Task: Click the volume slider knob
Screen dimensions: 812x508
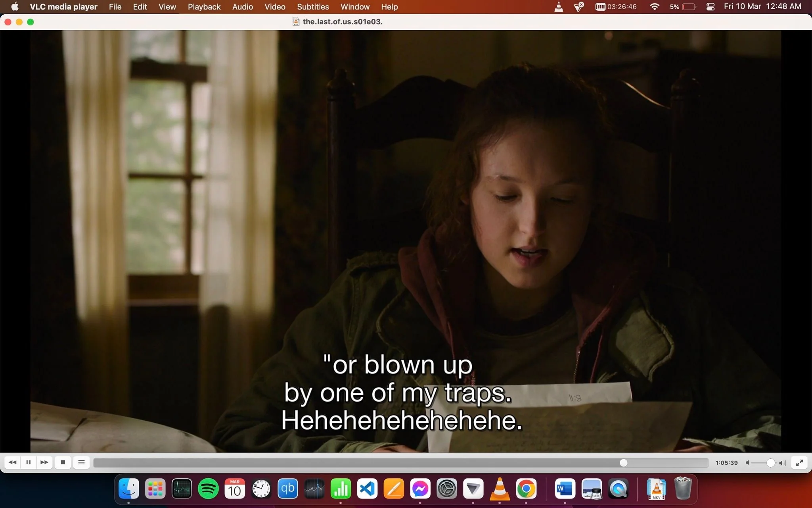Action: (770, 463)
